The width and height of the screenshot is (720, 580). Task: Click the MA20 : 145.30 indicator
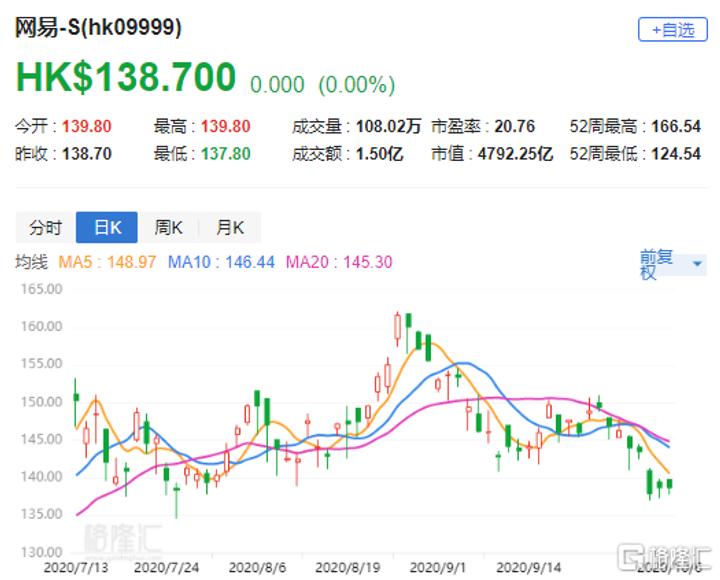339,262
